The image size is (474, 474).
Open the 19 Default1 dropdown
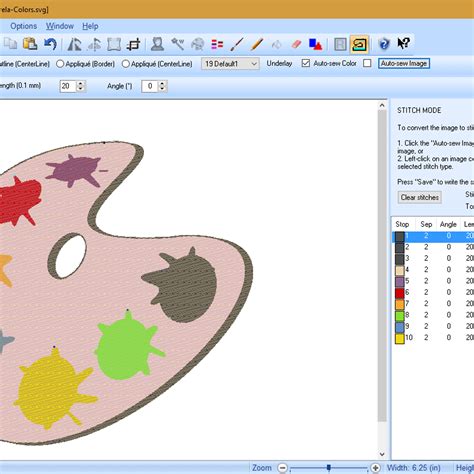click(230, 64)
